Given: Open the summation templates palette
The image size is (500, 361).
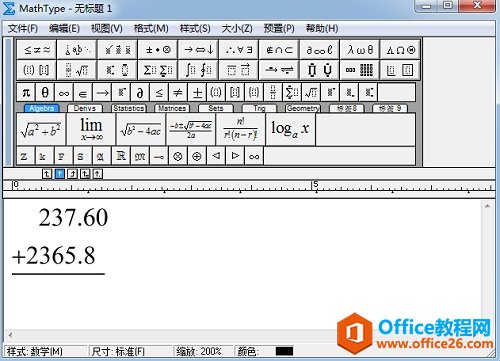Looking at the screenshot, I should click(158, 70).
